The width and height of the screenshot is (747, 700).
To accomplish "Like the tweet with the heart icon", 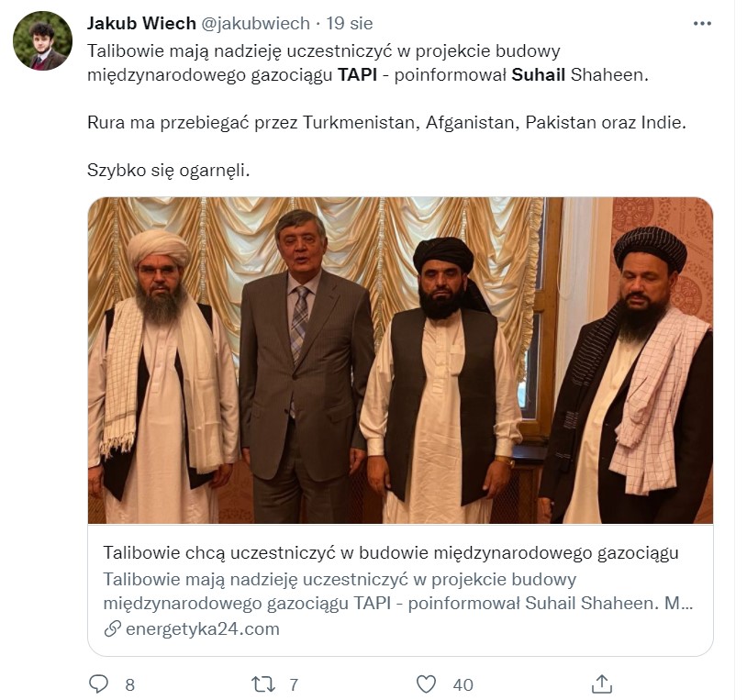I will (426, 684).
